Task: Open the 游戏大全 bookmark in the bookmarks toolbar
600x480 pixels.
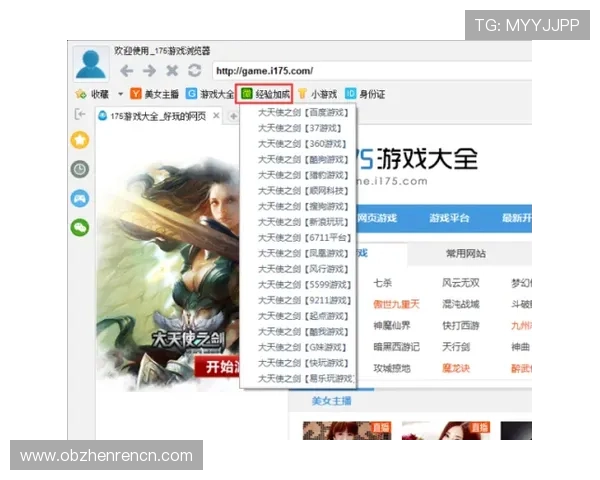Action: point(210,94)
